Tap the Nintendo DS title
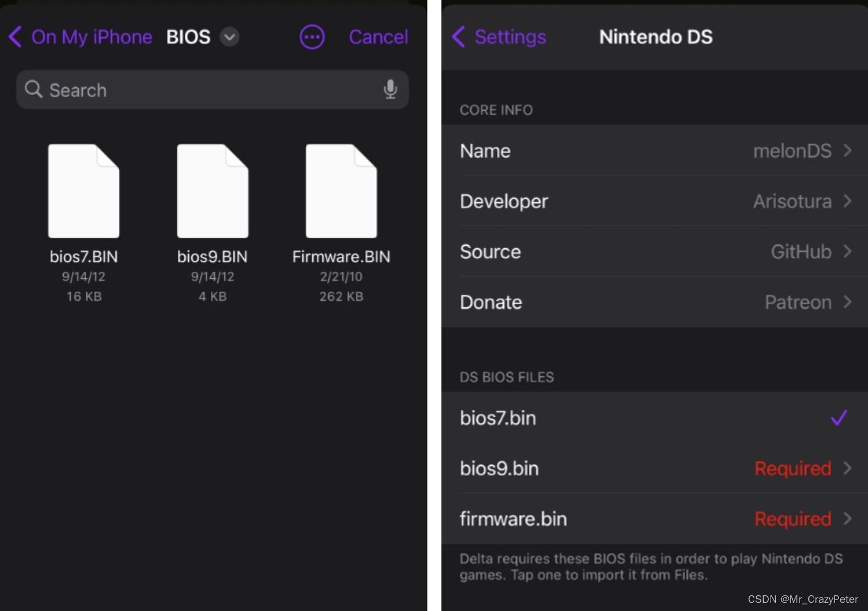Viewport: 868px width, 611px height. point(655,37)
